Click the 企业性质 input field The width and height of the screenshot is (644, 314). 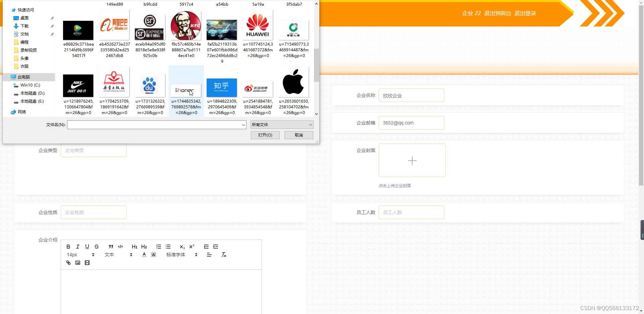[x=93, y=212]
